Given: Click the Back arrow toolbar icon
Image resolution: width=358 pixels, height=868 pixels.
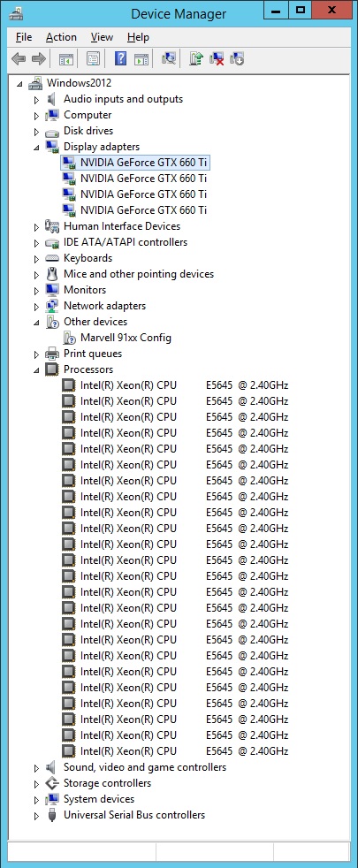Looking at the screenshot, I should coord(19,58).
